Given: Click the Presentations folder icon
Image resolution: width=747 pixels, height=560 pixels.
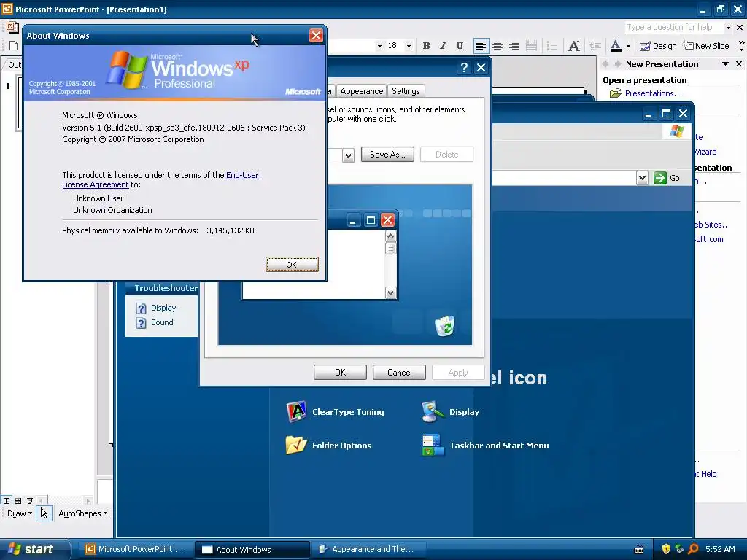Looking at the screenshot, I should click(x=615, y=93).
